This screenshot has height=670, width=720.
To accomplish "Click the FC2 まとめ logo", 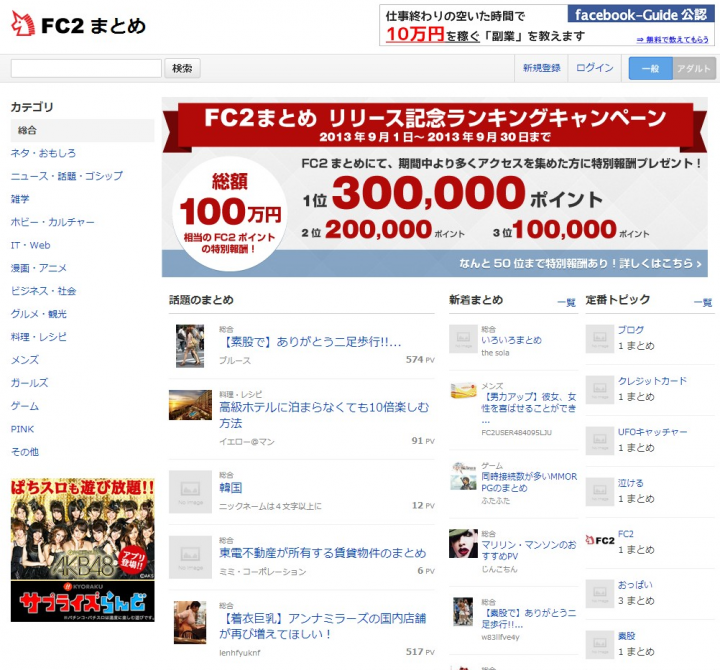I will (78, 25).
